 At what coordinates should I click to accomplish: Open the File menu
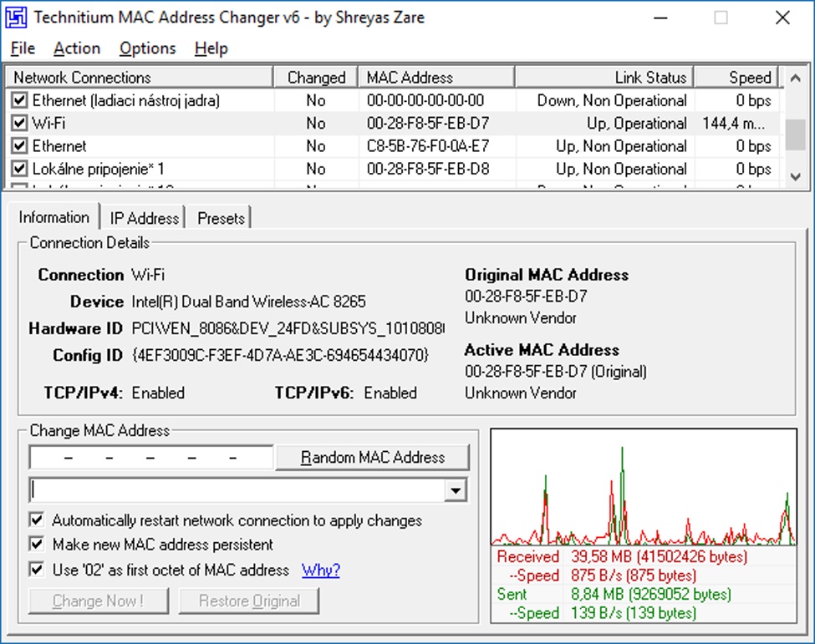click(x=23, y=48)
